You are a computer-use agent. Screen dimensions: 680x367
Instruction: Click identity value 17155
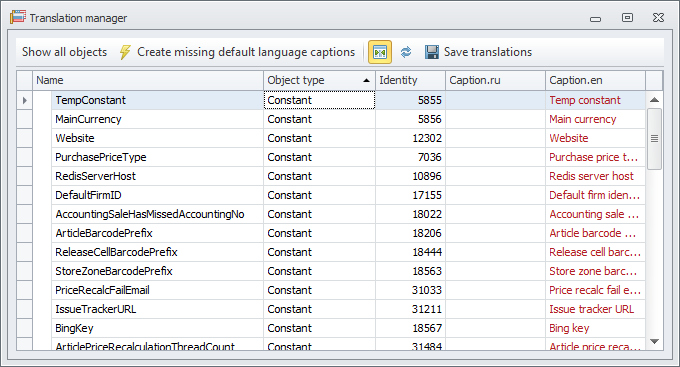click(x=427, y=195)
